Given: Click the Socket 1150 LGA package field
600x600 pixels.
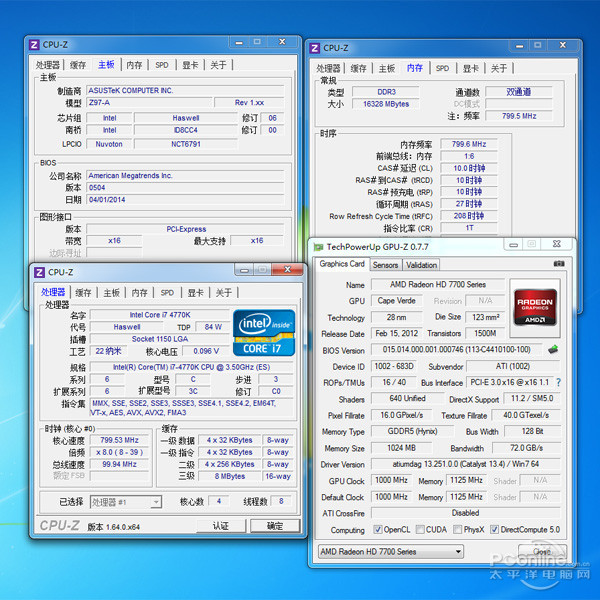Looking at the screenshot, I should pos(160,339).
